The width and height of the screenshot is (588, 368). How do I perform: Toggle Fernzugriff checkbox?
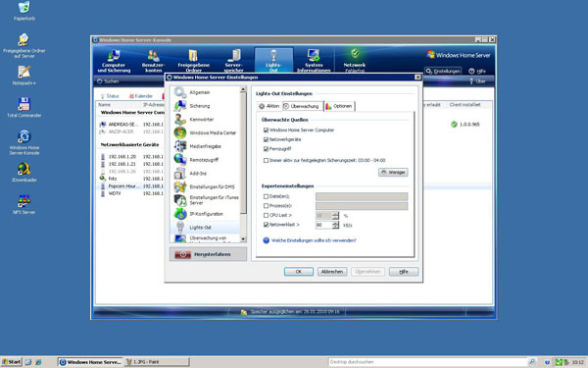click(x=266, y=149)
